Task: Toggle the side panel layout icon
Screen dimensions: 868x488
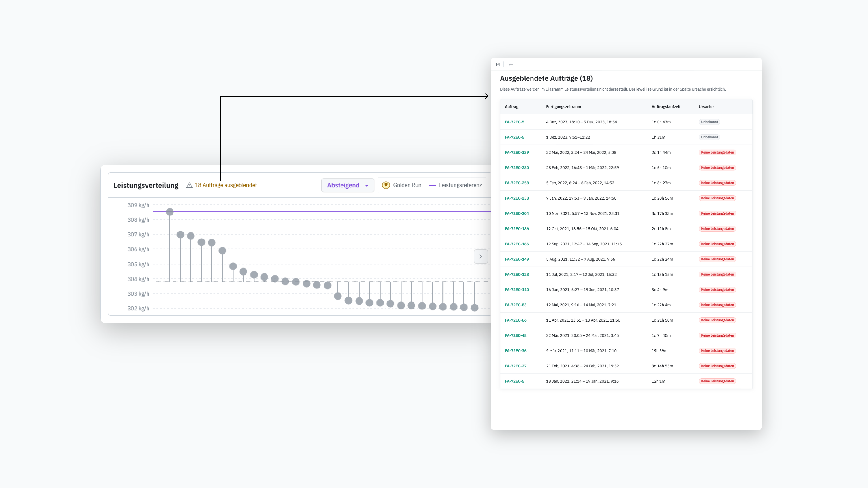Action: click(498, 64)
